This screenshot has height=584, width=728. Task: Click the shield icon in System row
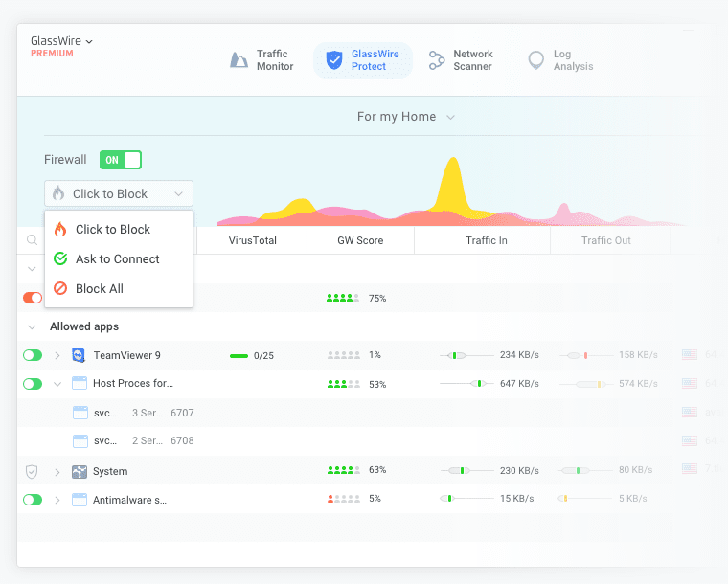pos(32,472)
